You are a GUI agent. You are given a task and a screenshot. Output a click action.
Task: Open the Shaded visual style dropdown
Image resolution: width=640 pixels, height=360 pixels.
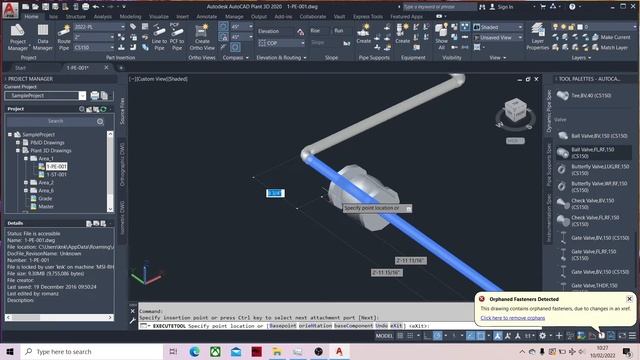(x=498, y=27)
